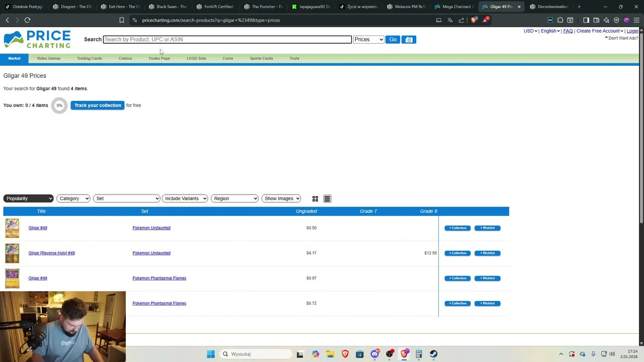
Task: Open Microsoft Store from taskbar
Action: [x=360, y=354]
